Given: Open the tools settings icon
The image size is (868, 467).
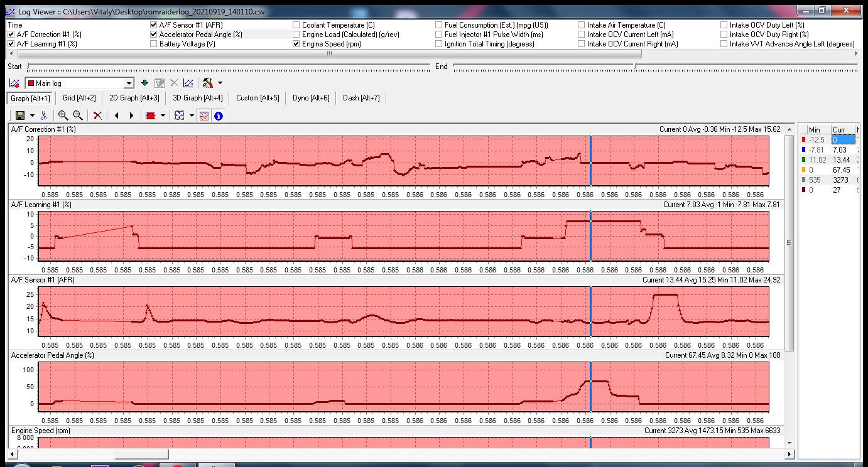Looking at the screenshot, I should (x=208, y=83).
